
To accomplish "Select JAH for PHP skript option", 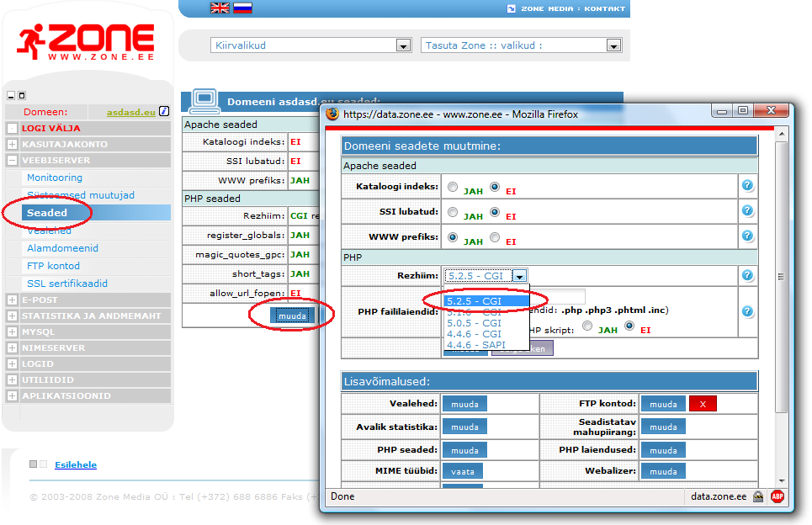I will 587,326.
